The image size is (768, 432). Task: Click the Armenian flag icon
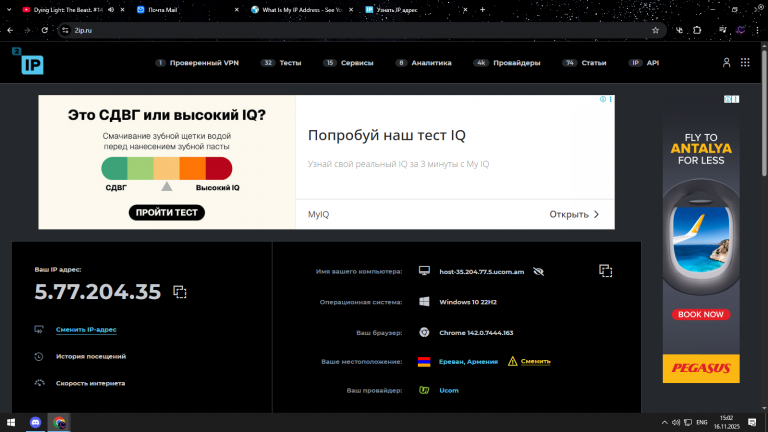[424, 361]
